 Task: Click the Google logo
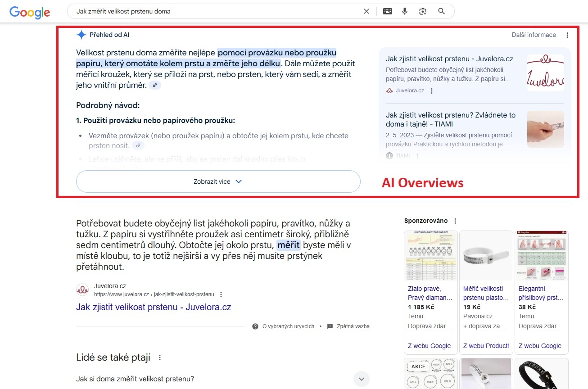(30, 12)
